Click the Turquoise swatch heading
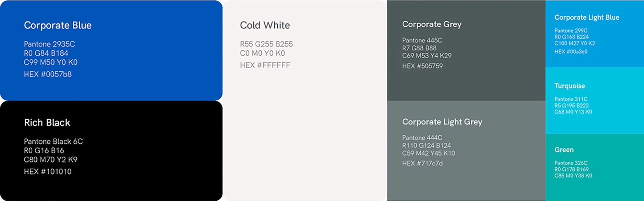 [570, 86]
